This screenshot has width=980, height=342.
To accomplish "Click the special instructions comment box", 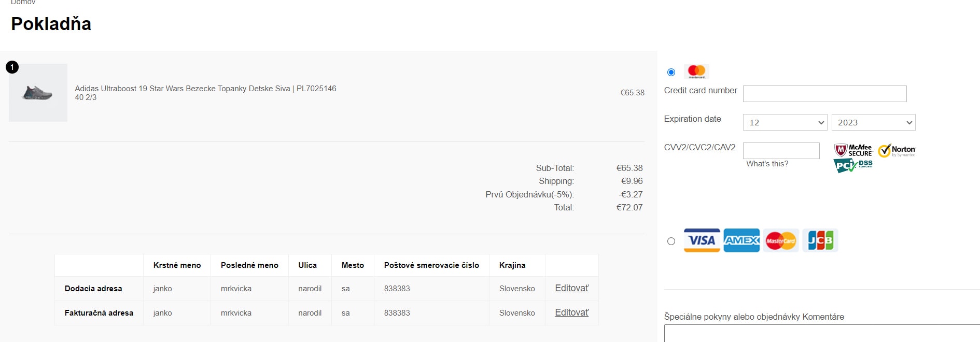I will click(822, 333).
